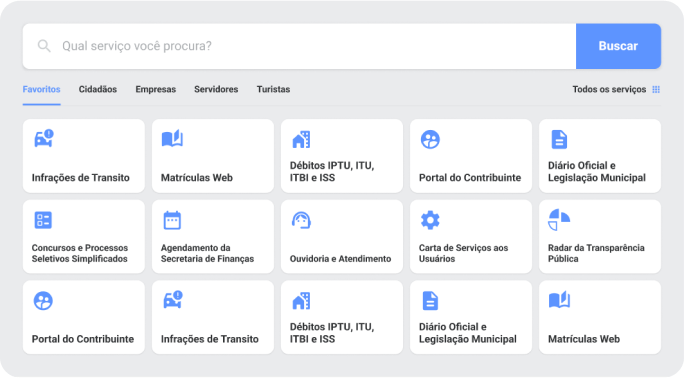
Task: Switch to the Cidadãos tab
Action: pyautogui.click(x=98, y=89)
